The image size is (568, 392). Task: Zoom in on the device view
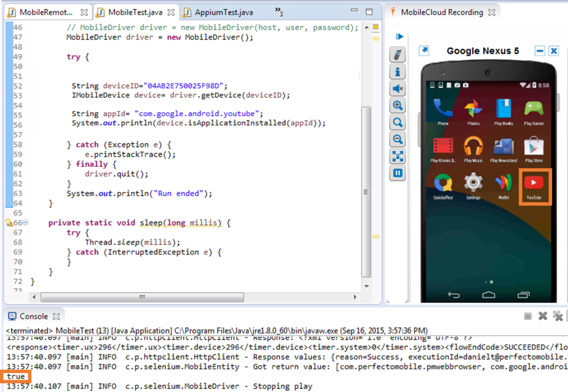[398, 106]
